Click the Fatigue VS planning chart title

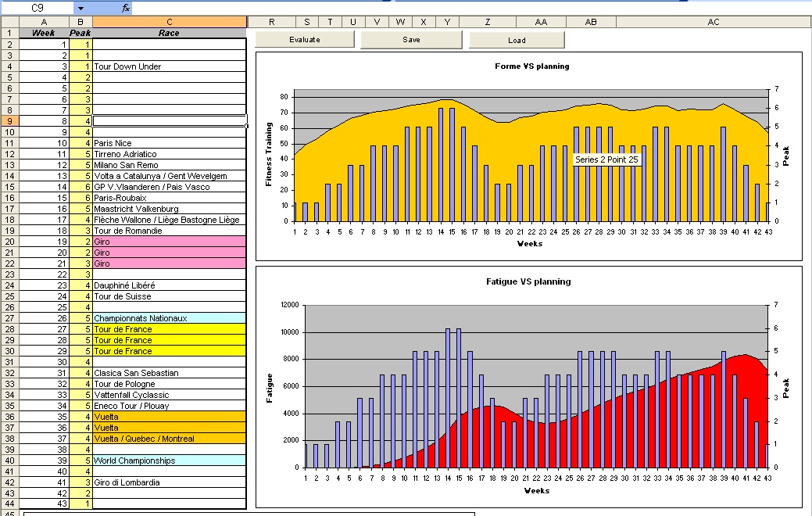pyautogui.click(x=534, y=281)
